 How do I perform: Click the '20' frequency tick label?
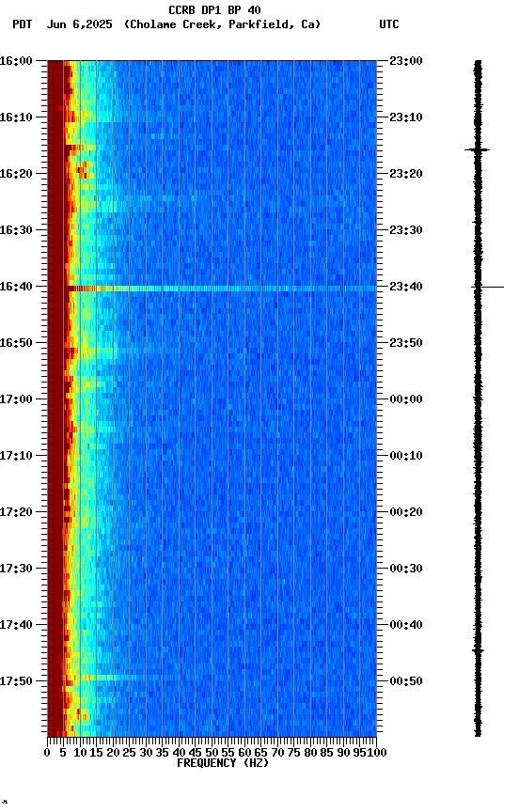[x=113, y=753]
